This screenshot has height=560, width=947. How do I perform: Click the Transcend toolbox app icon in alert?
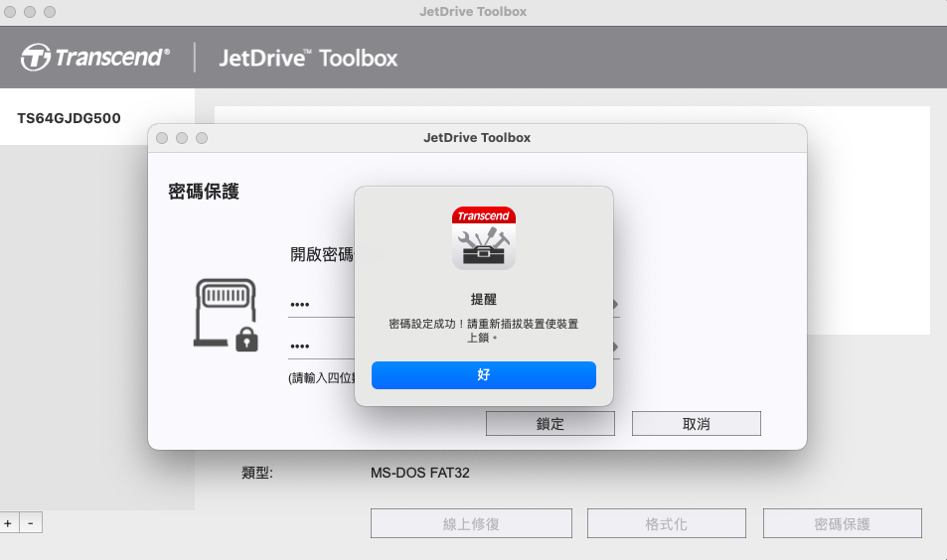pyautogui.click(x=483, y=237)
